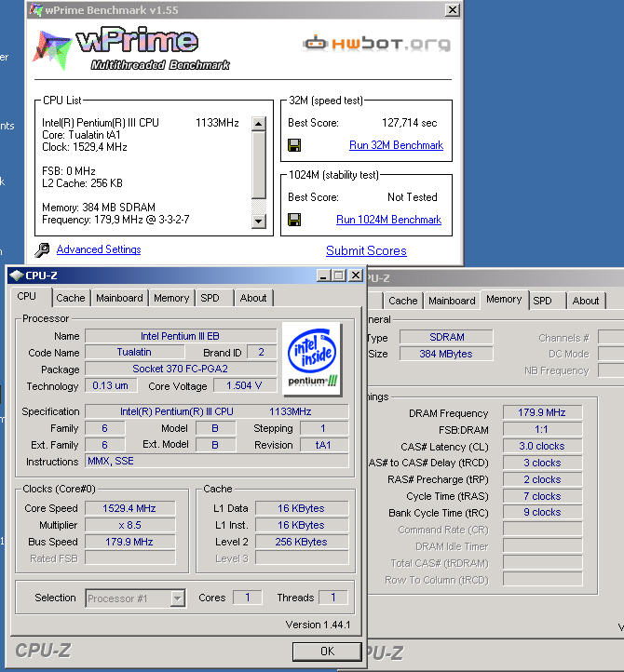Select Mainboard tab in rear CPU-Z window
The height and width of the screenshot is (672, 624).
tap(452, 301)
